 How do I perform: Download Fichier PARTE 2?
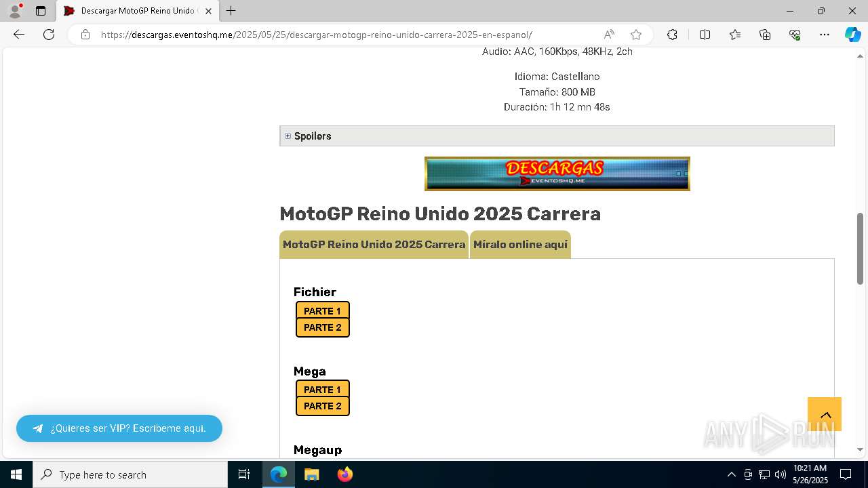(x=323, y=327)
